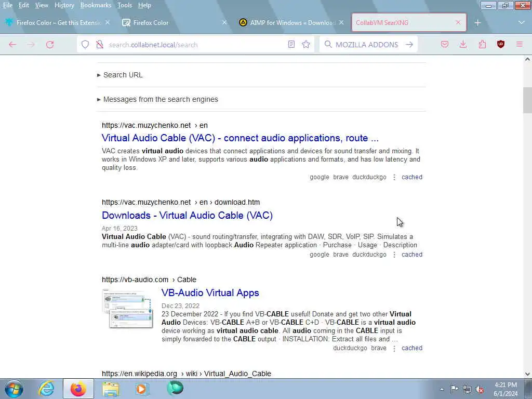
Task: Submit MOZILLA ADDONS search with arrow button
Action: (x=409, y=45)
